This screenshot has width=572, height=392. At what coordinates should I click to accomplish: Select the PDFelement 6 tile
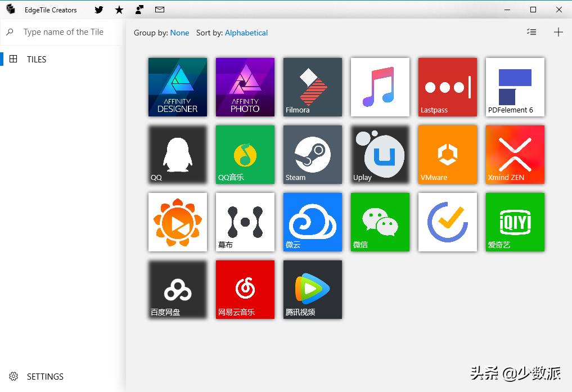point(515,87)
